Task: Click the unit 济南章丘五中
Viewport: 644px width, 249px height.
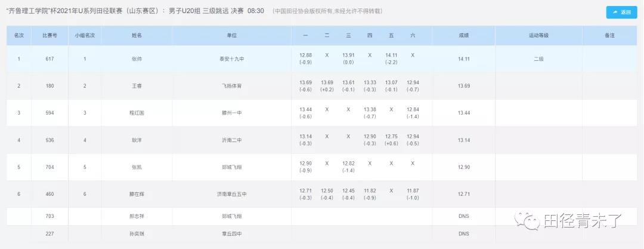Action: [231, 194]
